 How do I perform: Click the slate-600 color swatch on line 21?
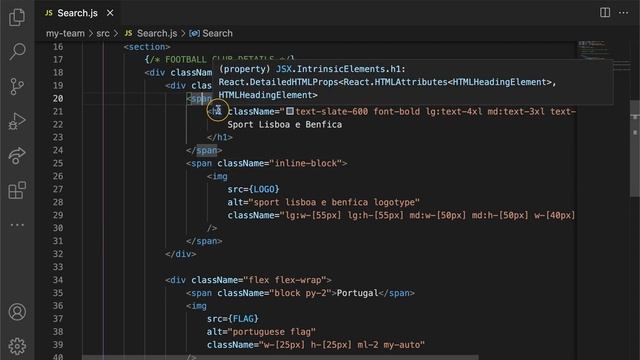(x=290, y=111)
